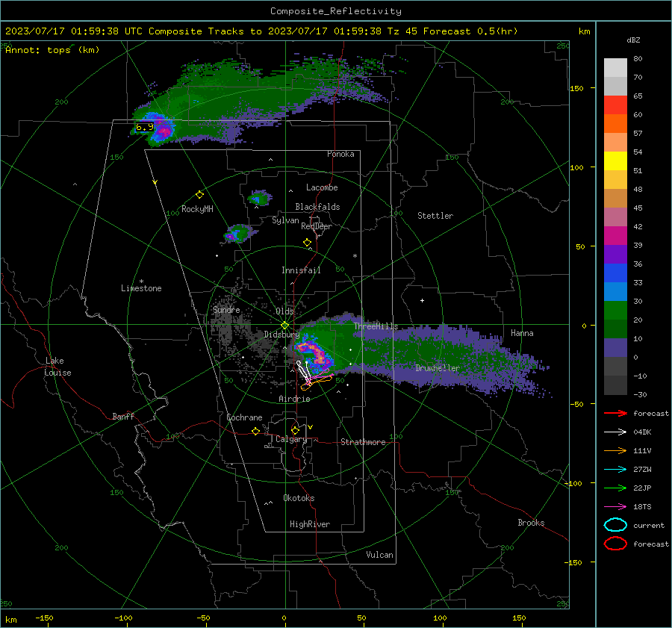The image size is (672, 628).
Task: Click the Banff town label
Action: pyautogui.click(x=123, y=416)
